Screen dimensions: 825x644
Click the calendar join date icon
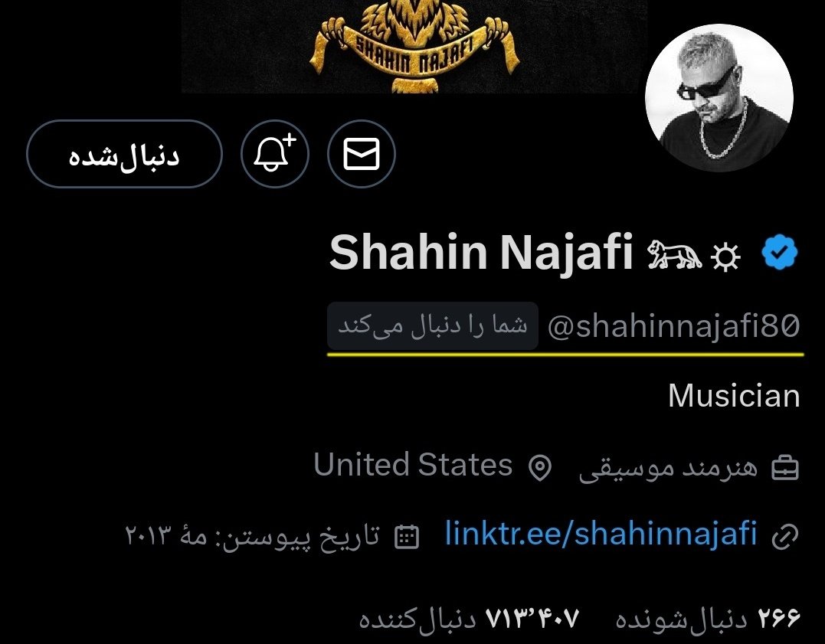[x=407, y=538]
